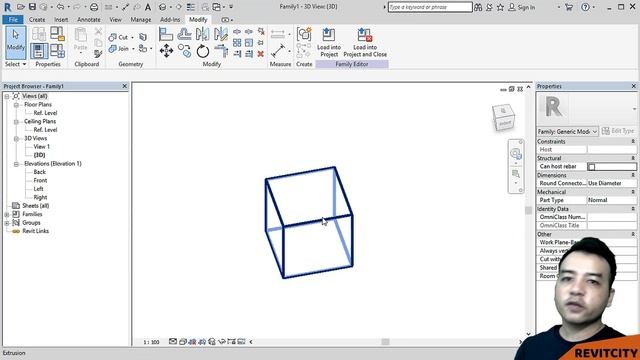
Task: Click the Align tool icon
Action: (166, 34)
